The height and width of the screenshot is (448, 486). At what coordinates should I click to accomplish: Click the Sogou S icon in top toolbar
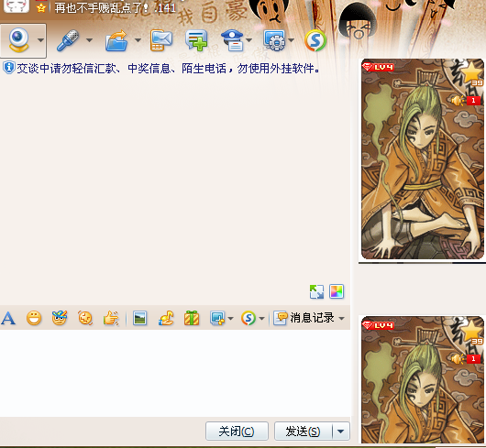315,40
